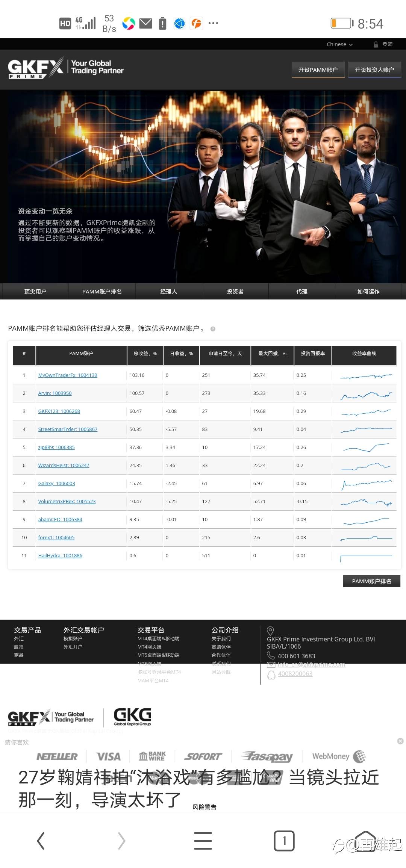Select the PAMM账户排名 navigation tab
Image resolution: width=406 pixels, height=868 pixels.
[102, 291]
